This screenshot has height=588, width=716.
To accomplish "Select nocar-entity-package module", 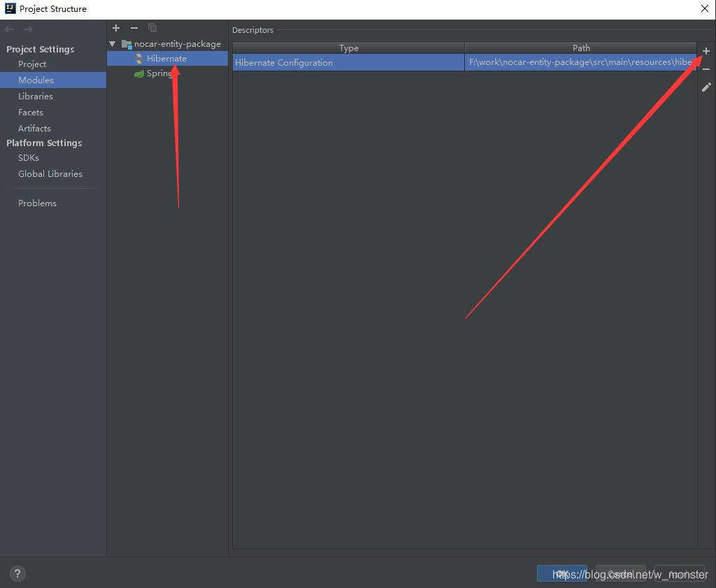I will click(177, 44).
